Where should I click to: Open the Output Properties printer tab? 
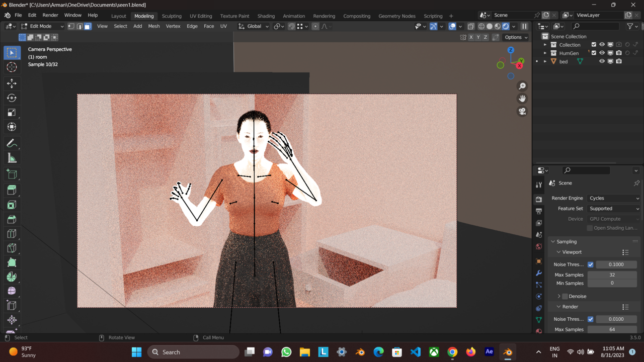[538, 211]
